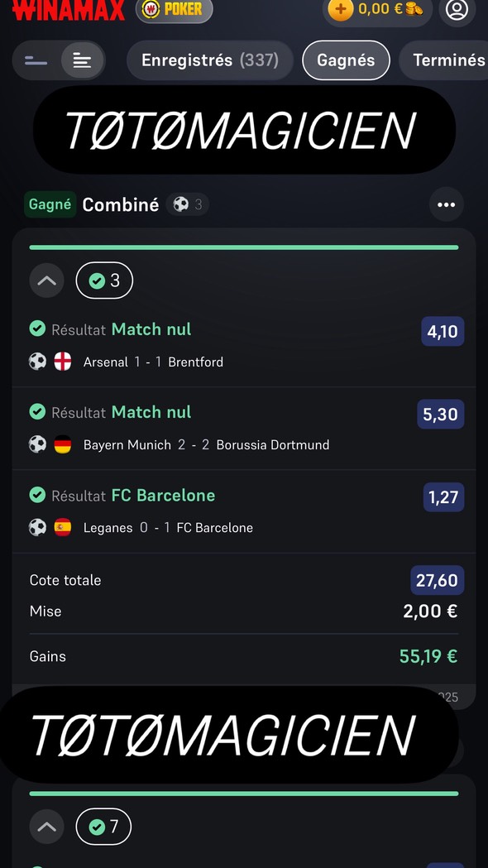The image size is (488, 868).
Task: Open the user account profile icon
Action: coord(457,9)
